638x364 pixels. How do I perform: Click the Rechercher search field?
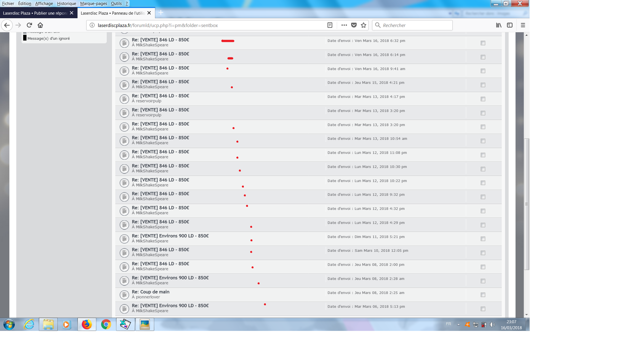pos(412,25)
